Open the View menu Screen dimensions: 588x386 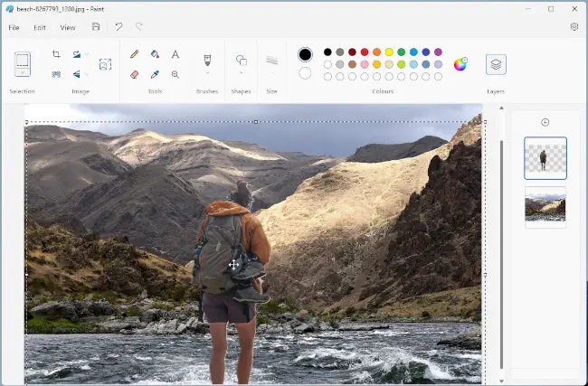pos(68,27)
